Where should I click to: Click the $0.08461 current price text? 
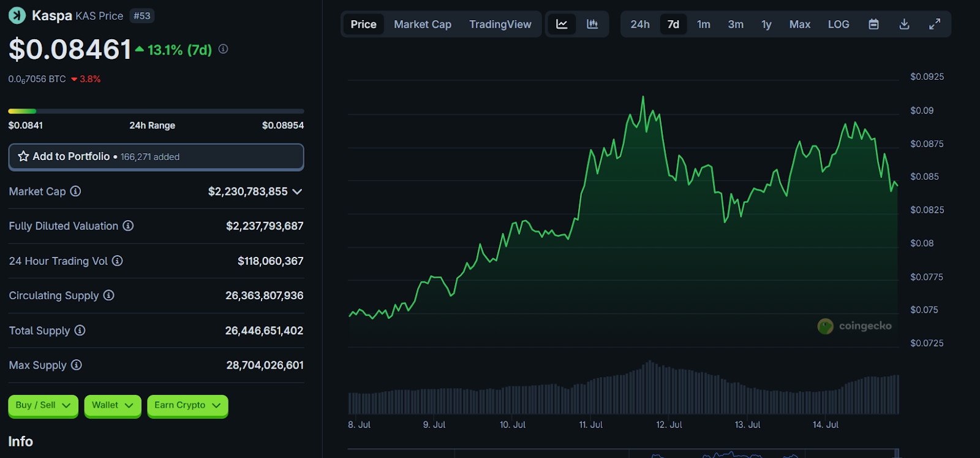[x=70, y=50]
